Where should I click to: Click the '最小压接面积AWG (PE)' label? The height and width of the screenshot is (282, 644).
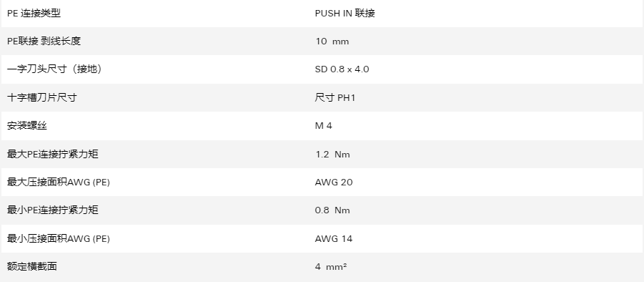point(59,238)
